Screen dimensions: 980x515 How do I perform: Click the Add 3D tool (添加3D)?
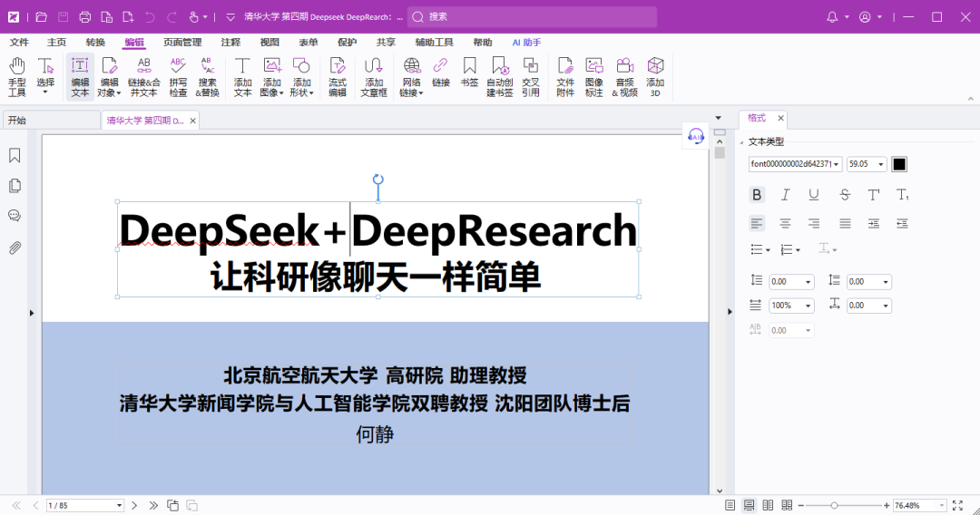click(655, 77)
